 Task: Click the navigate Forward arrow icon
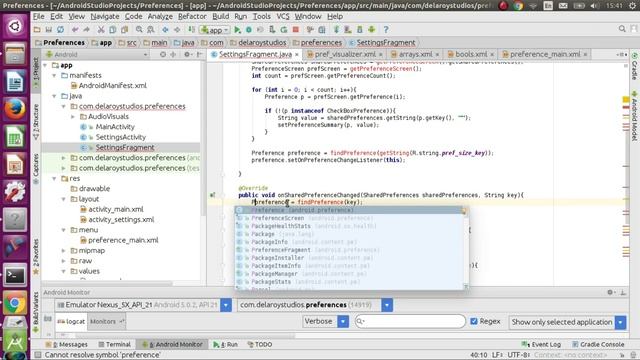pyautogui.click(x=177, y=29)
